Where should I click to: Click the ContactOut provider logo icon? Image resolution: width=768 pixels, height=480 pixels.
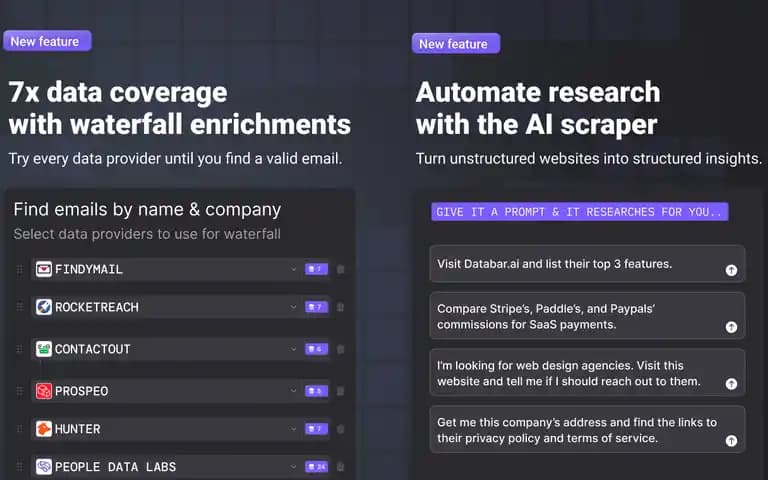click(44, 349)
